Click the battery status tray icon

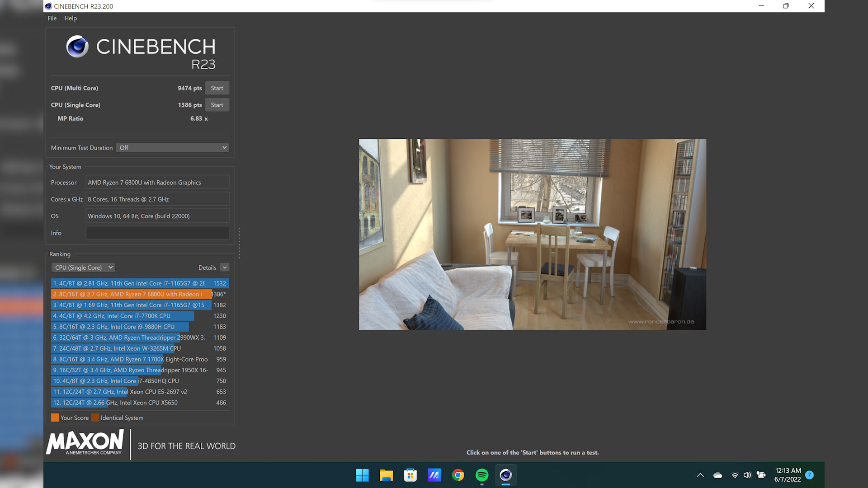(x=761, y=475)
